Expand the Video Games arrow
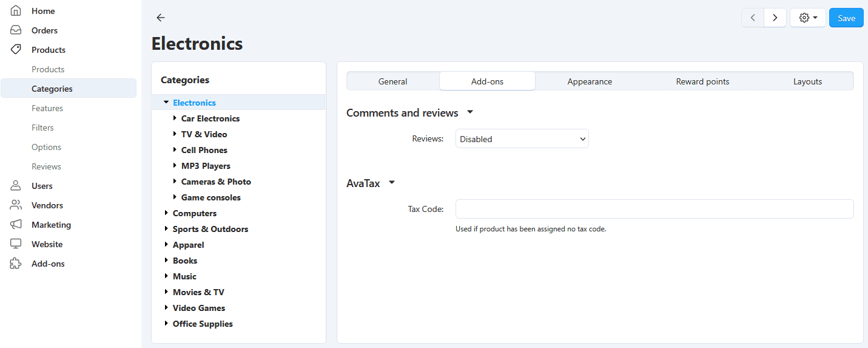 [166, 308]
